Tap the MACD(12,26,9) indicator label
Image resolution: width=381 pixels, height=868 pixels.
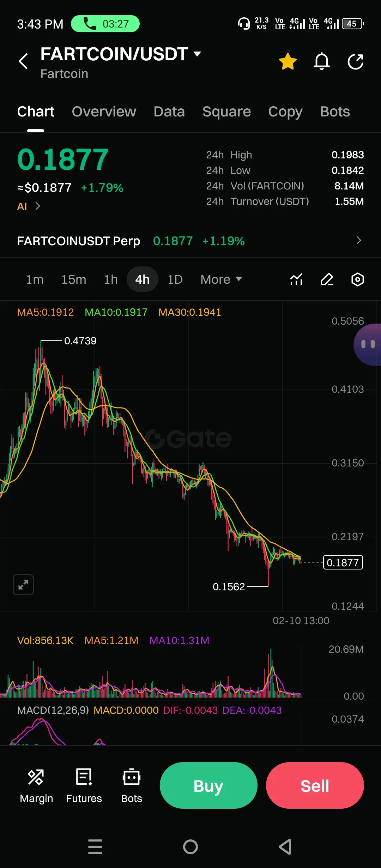[x=53, y=710]
